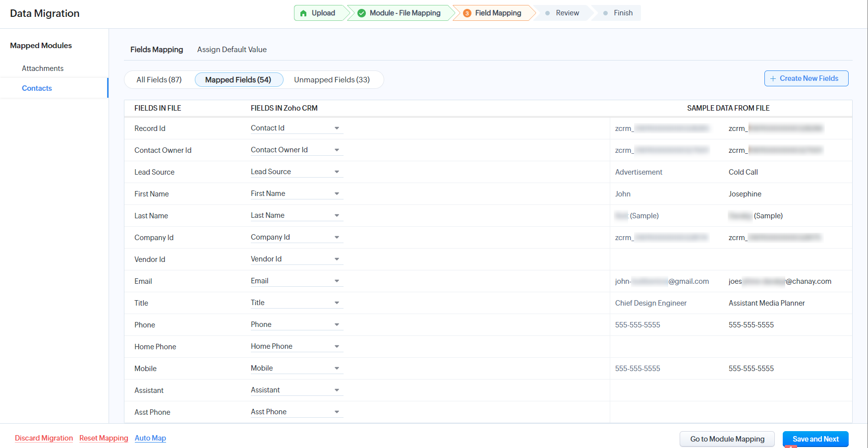Click the orange step 3 Field Mapping badge
Screen dimensions: 868x448
(467, 13)
